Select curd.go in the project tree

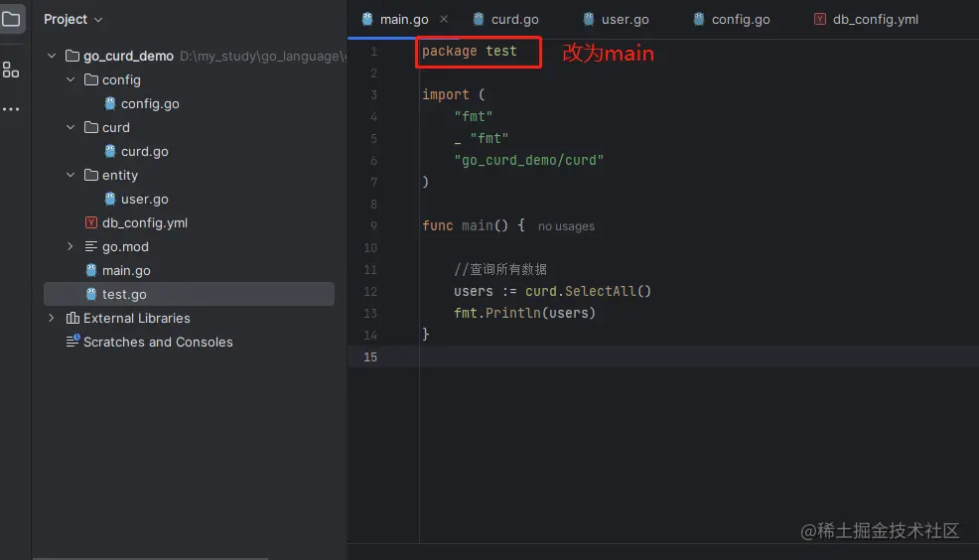(144, 151)
